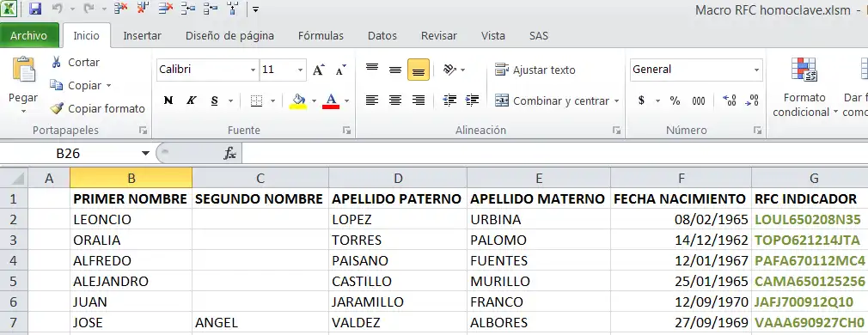Open underline style dropdown arrow
868x335 pixels.
pyautogui.click(x=230, y=101)
